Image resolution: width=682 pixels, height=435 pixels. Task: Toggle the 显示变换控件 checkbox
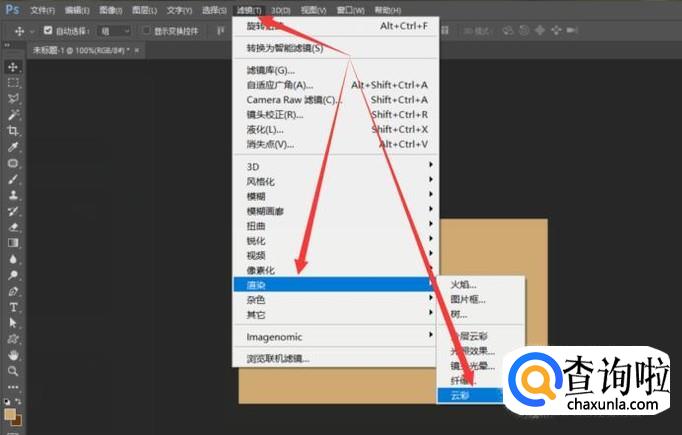147,30
